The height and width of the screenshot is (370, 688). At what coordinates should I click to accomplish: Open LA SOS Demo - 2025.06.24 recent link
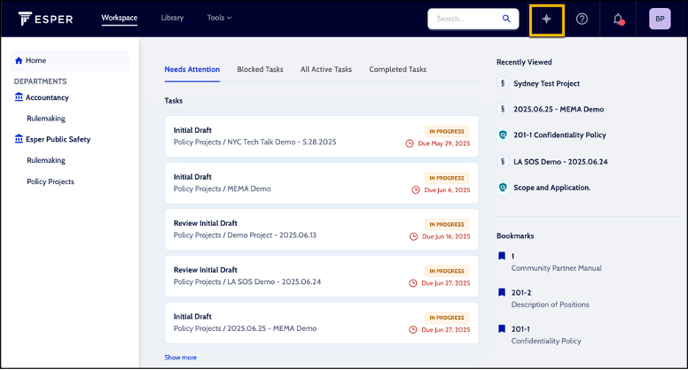(560, 162)
